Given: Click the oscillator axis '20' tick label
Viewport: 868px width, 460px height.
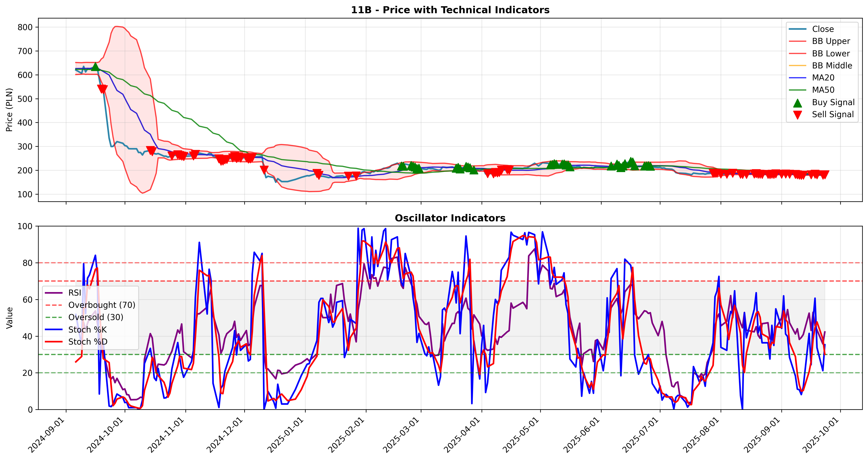Looking at the screenshot, I should pyautogui.click(x=28, y=373).
